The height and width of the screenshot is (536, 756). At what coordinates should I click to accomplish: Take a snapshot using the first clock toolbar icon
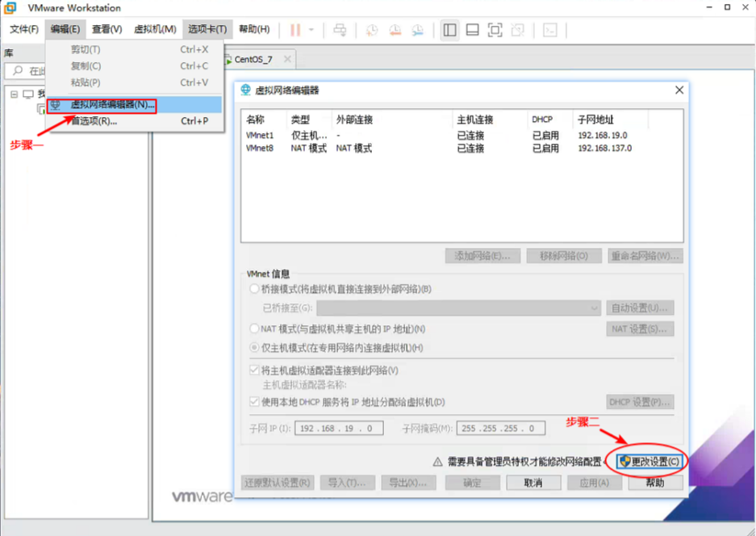[372, 30]
